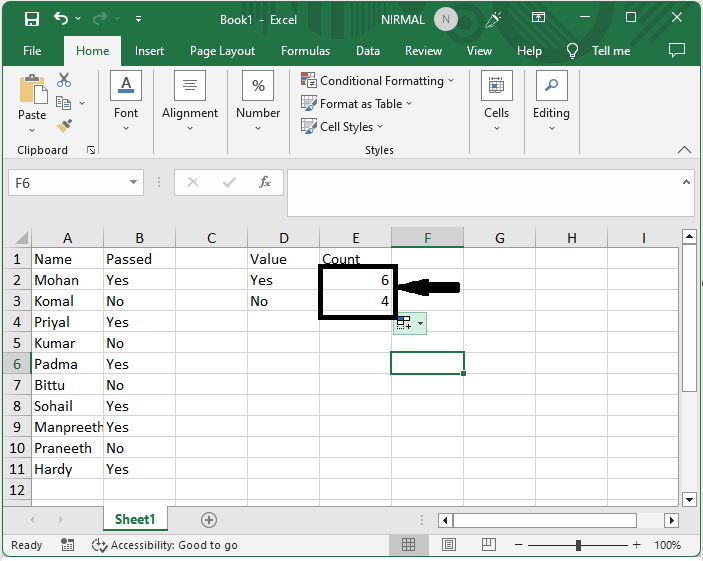703x561 pixels.
Task: Copy selection with Copy icon
Action: pyautogui.click(x=63, y=103)
